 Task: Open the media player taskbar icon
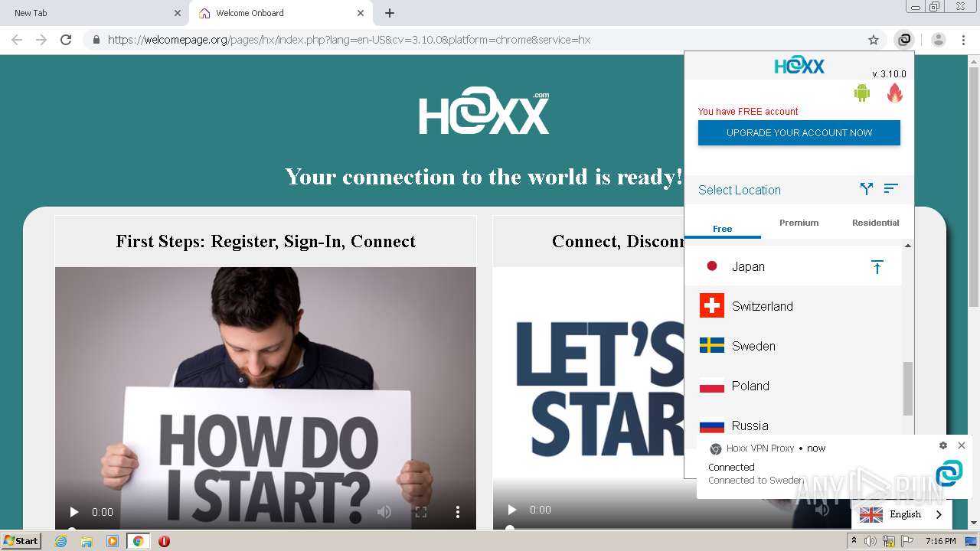[x=113, y=541]
